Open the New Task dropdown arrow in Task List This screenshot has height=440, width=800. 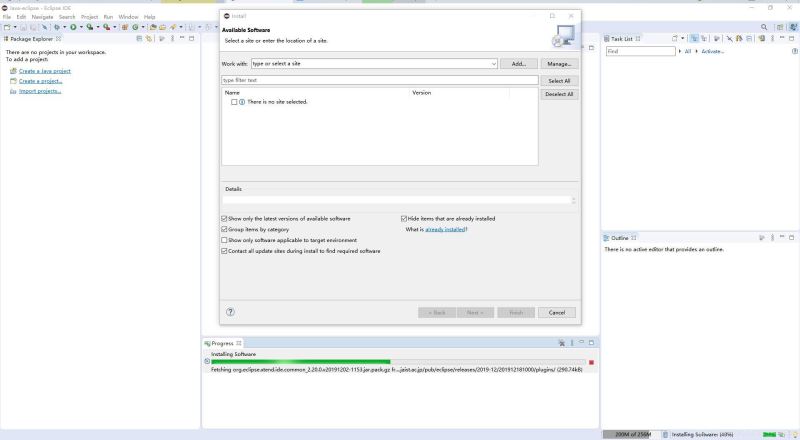tap(683, 38)
